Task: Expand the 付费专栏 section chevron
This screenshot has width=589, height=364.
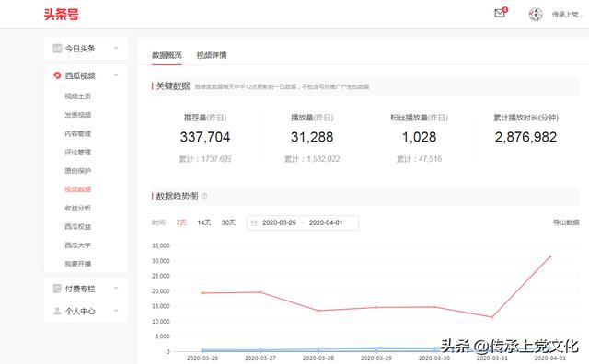Action: pyautogui.click(x=116, y=289)
